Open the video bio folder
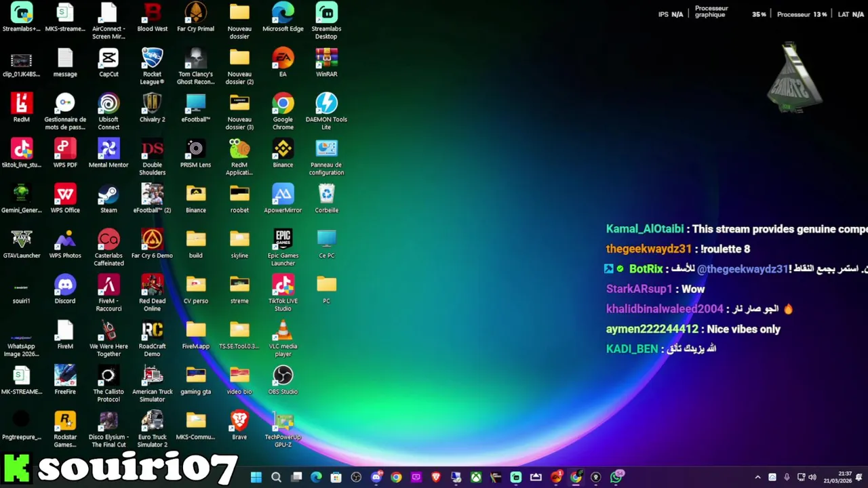This screenshot has width=868, height=488. coord(239,380)
